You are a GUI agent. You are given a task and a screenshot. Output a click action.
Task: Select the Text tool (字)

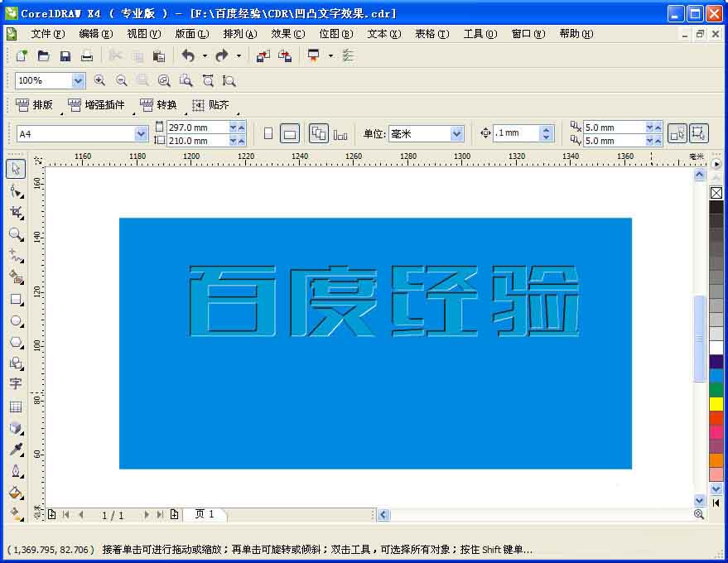[15, 384]
